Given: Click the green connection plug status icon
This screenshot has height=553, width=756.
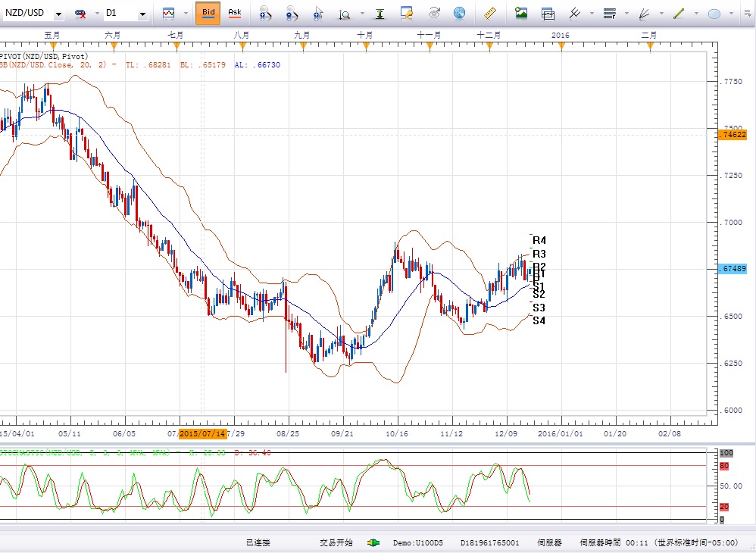Looking at the screenshot, I should [373, 542].
